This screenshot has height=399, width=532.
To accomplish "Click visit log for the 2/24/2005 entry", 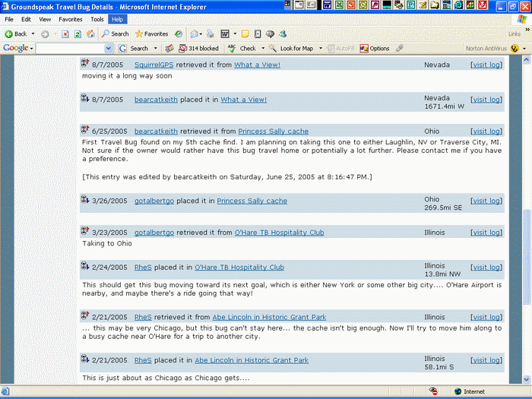I will coord(486,268).
